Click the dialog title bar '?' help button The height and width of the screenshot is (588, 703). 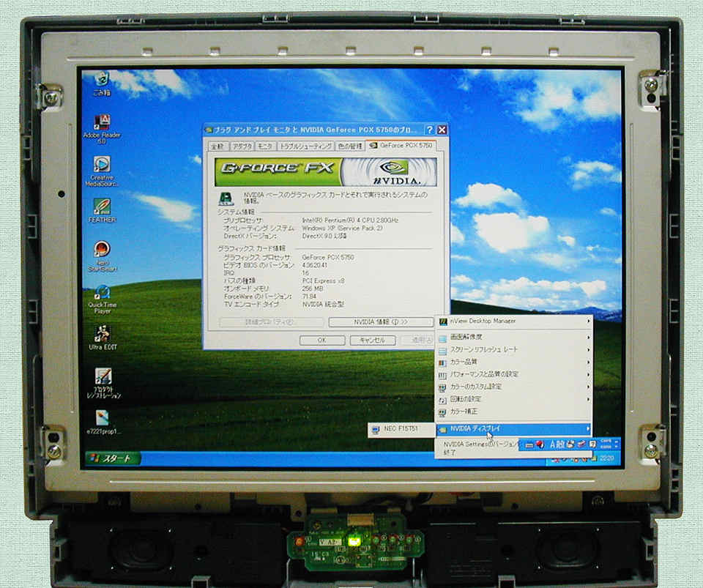[430, 130]
